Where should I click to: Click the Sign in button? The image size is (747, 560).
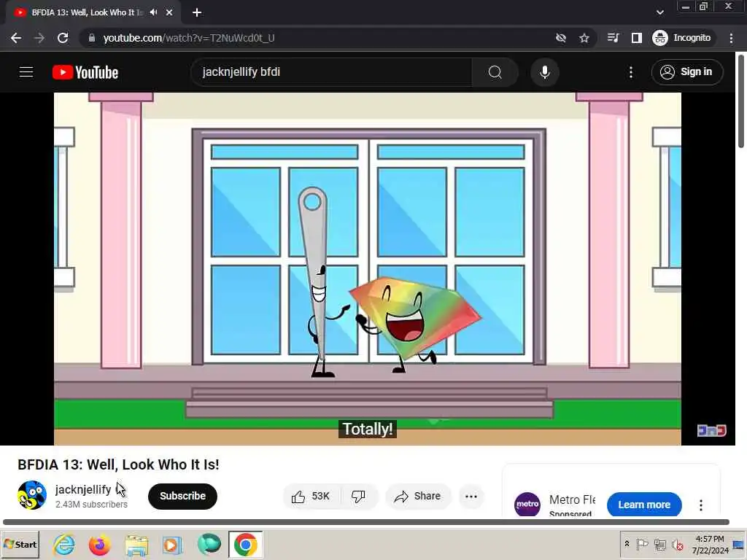pyautogui.click(x=687, y=72)
